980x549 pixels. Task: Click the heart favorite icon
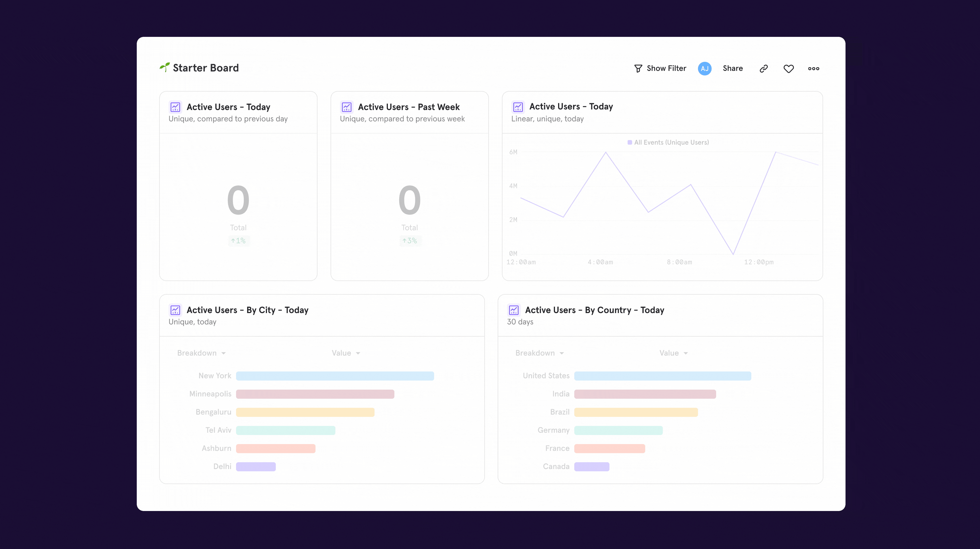tap(789, 68)
